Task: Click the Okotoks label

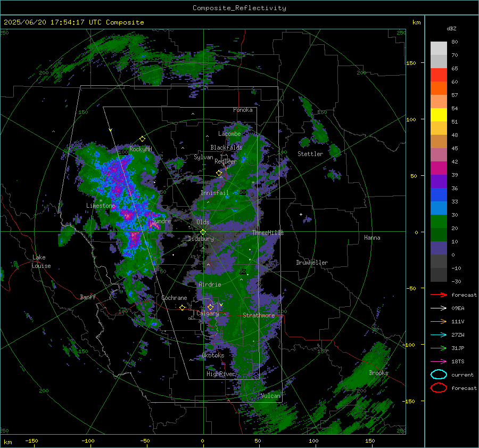Action: [213, 355]
